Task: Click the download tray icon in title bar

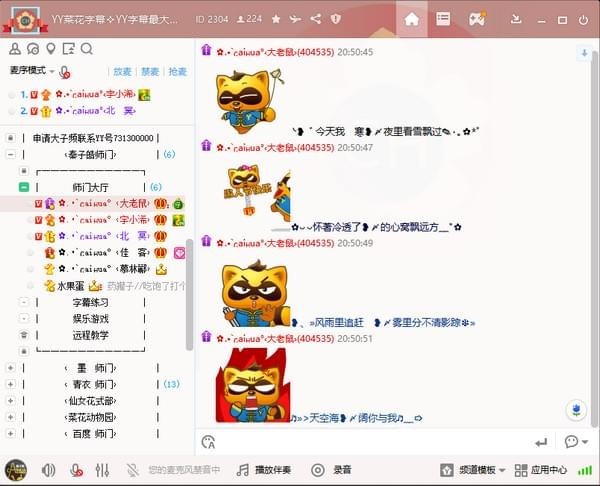Action: [x=516, y=18]
